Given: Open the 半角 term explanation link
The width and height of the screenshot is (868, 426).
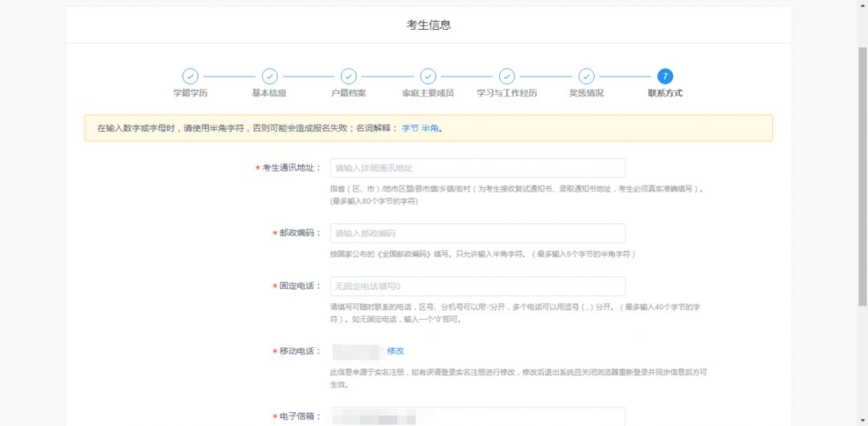Looking at the screenshot, I should coord(430,128).
